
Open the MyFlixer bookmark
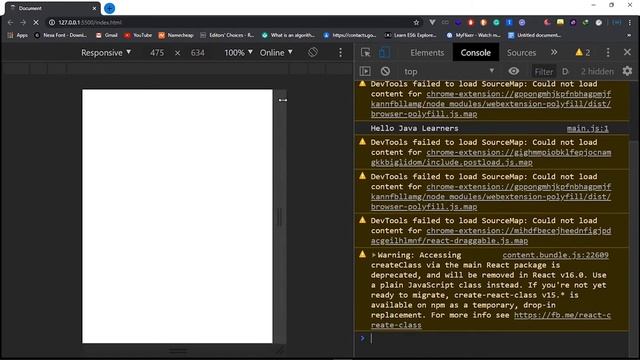473,36
